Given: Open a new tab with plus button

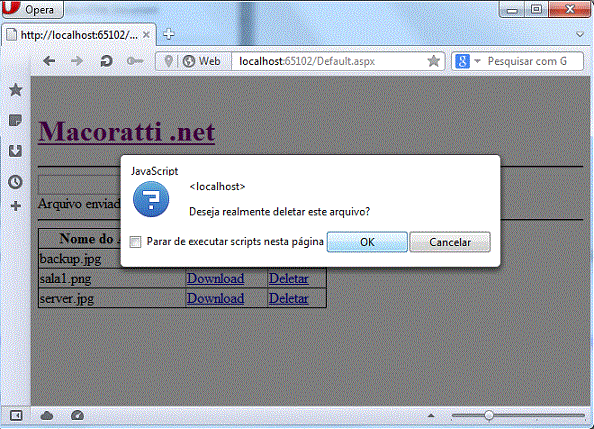Looking at the screenshot, I should pos(169,34).
